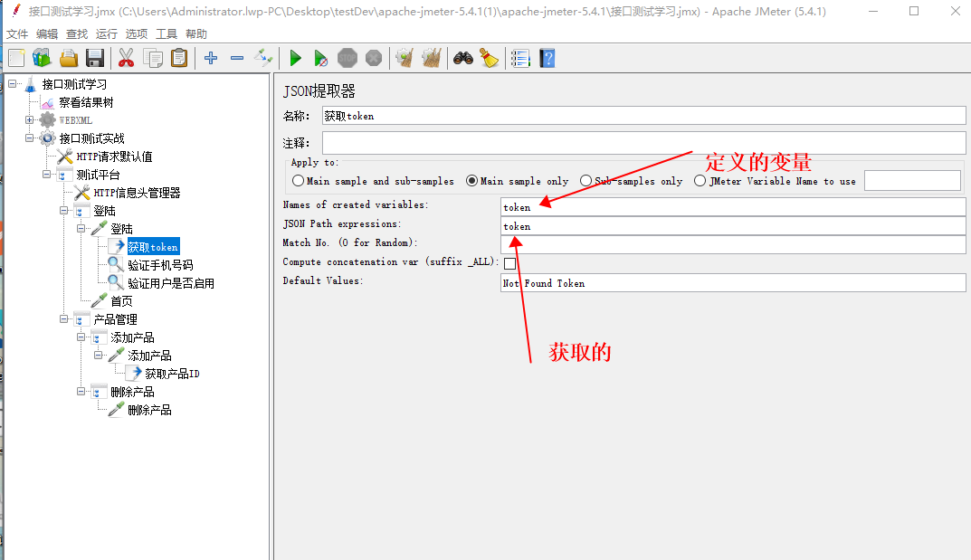Collapse the 登陆 controller expander
This screenshot has height=560, width=971.
(63, 211)
